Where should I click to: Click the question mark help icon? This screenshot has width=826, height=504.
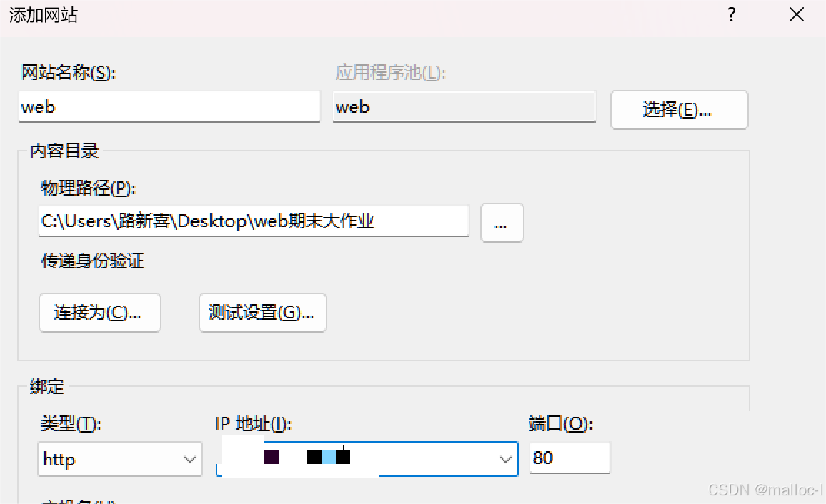731,15
